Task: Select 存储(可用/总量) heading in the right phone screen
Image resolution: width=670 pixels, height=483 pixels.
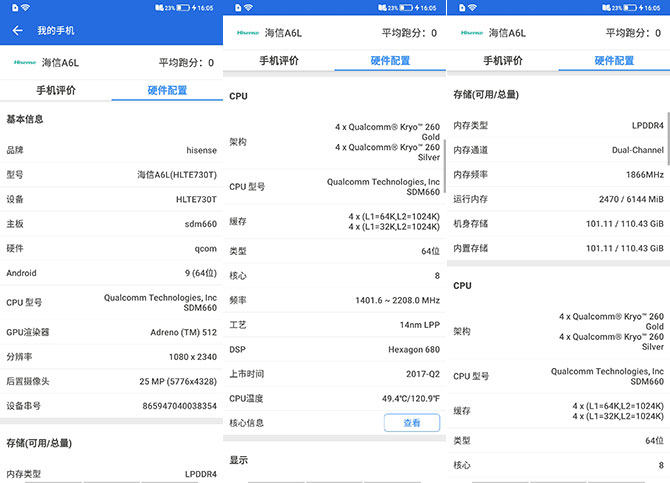Action: pos(486,94)
